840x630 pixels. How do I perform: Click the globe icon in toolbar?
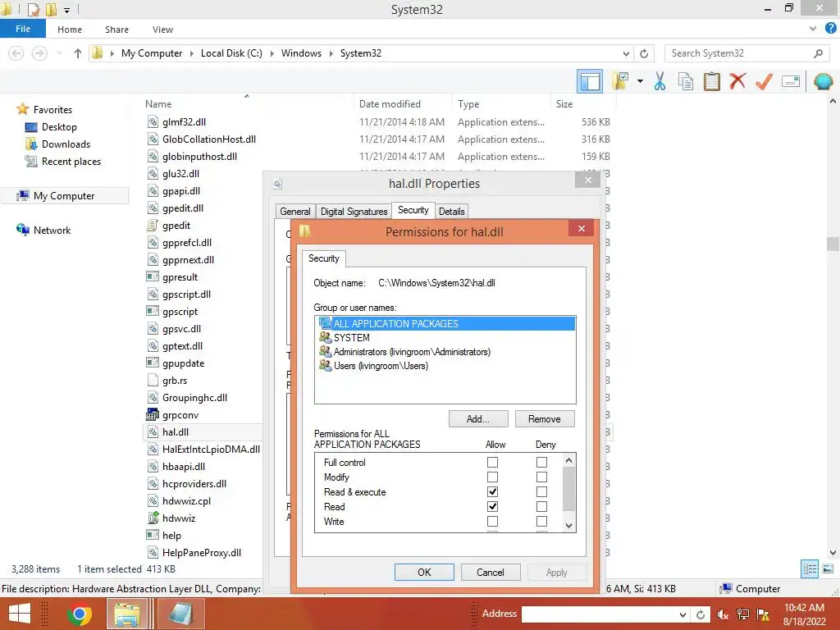coord(824,81)
